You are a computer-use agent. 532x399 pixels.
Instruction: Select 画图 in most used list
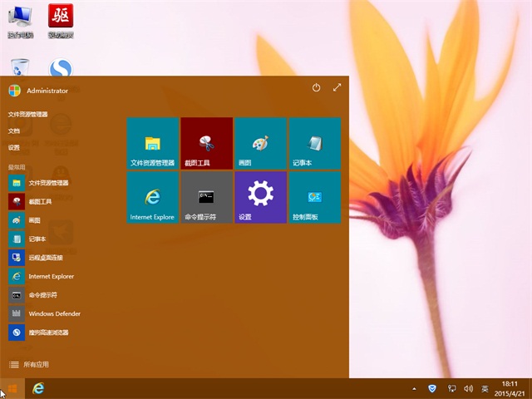click(24, 220)
